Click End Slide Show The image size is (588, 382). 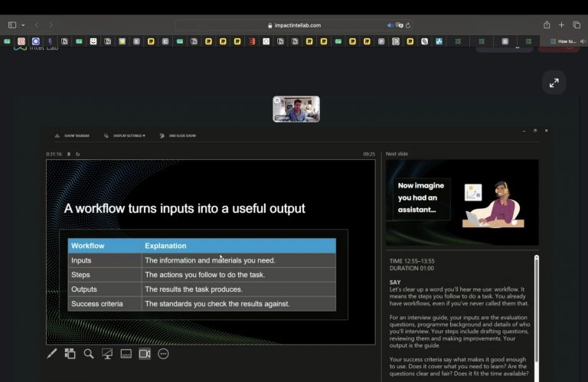click(178, 135)
